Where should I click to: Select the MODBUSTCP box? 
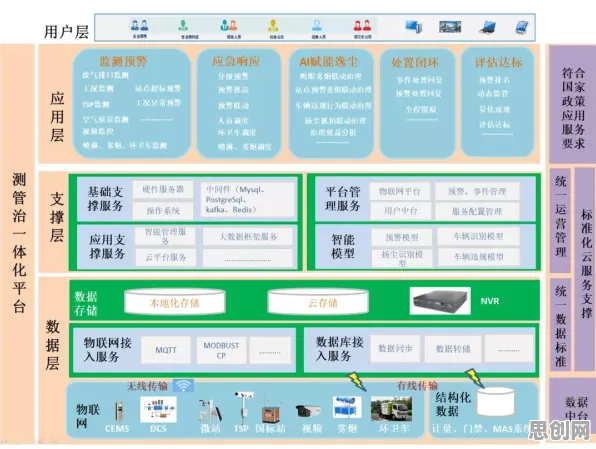tap(221, 350)
